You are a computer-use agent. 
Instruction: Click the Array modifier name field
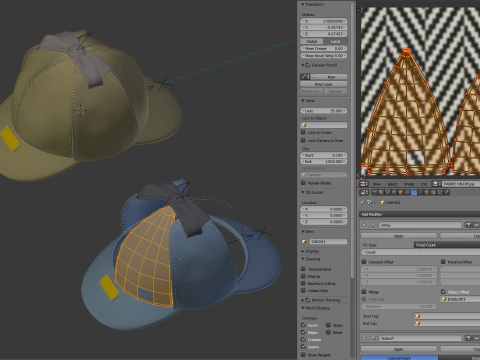[421, 225]
